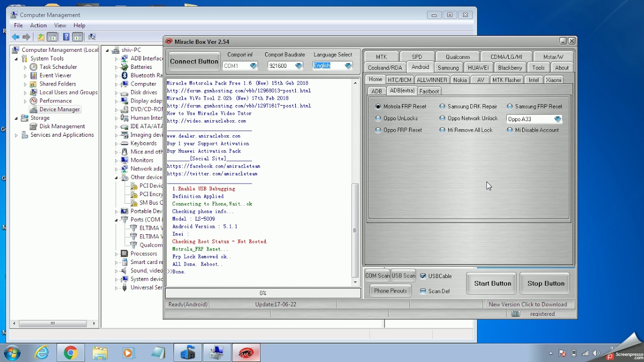Click the Batteries device category icon

click(124, 67)
